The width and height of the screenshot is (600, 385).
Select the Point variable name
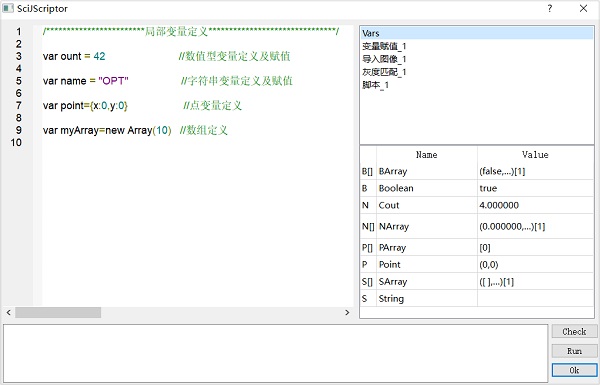390,264
